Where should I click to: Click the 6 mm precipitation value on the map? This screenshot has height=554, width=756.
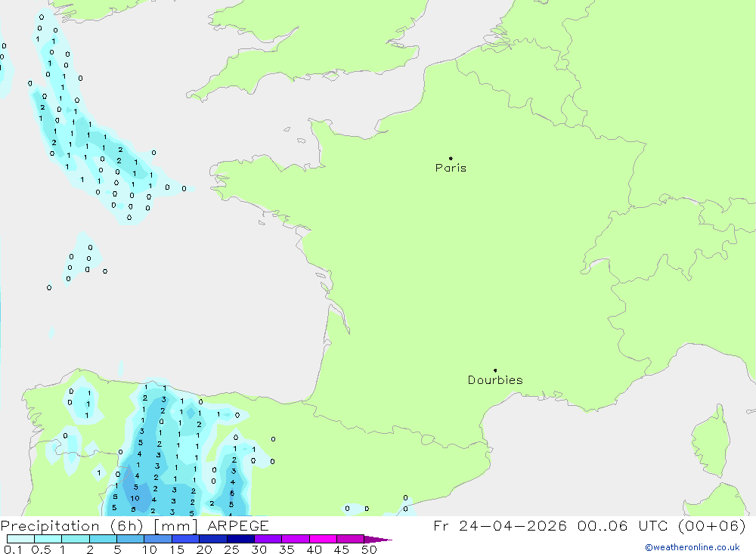coord(232,494)
